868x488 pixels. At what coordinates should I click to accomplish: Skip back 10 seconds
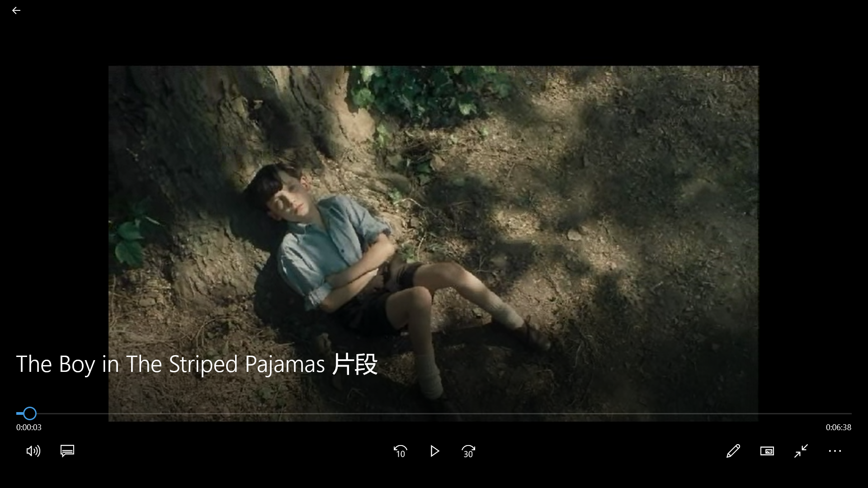click(401, 451)
